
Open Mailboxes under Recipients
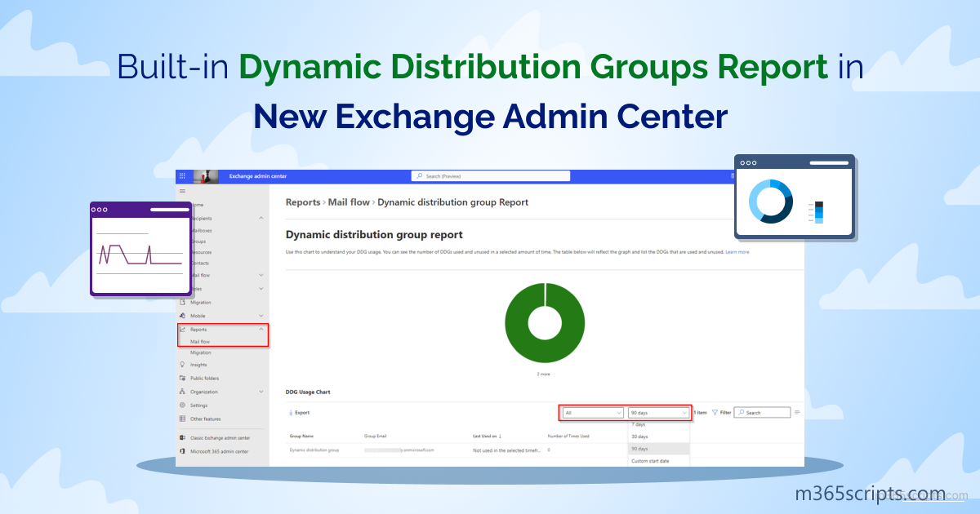201,231
